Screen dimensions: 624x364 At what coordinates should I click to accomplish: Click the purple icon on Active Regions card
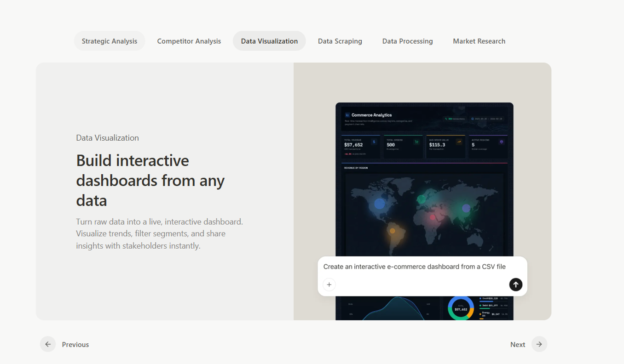[x=502, y=142]
